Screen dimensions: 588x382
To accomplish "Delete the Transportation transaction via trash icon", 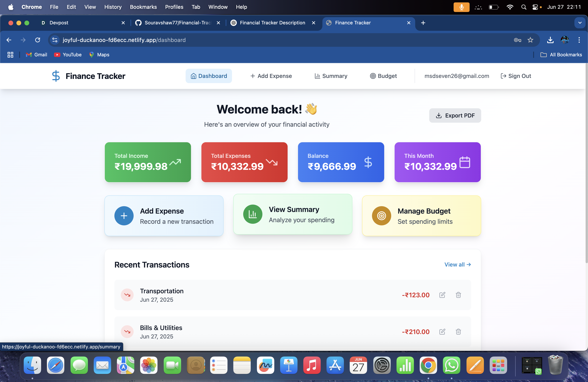I will tap(458, 295).
